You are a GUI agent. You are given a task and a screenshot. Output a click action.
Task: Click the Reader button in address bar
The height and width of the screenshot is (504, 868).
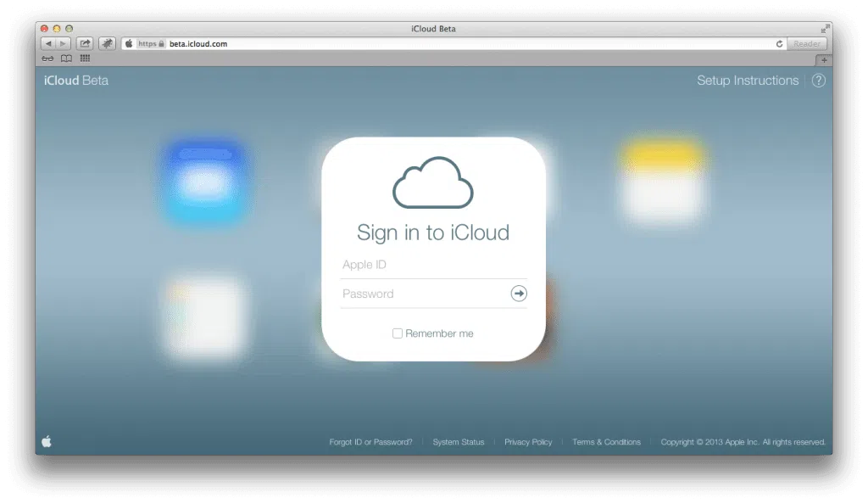click(807, 43)
